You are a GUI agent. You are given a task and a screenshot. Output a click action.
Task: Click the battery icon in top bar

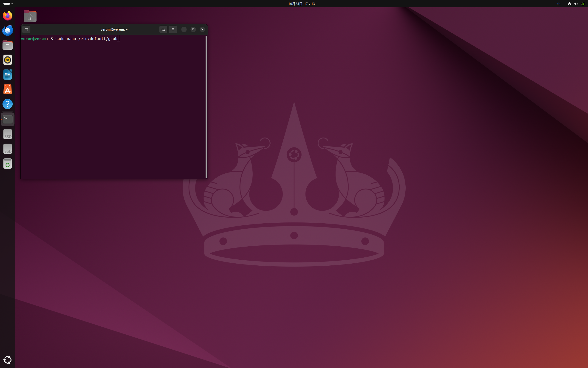click(582, 4)
